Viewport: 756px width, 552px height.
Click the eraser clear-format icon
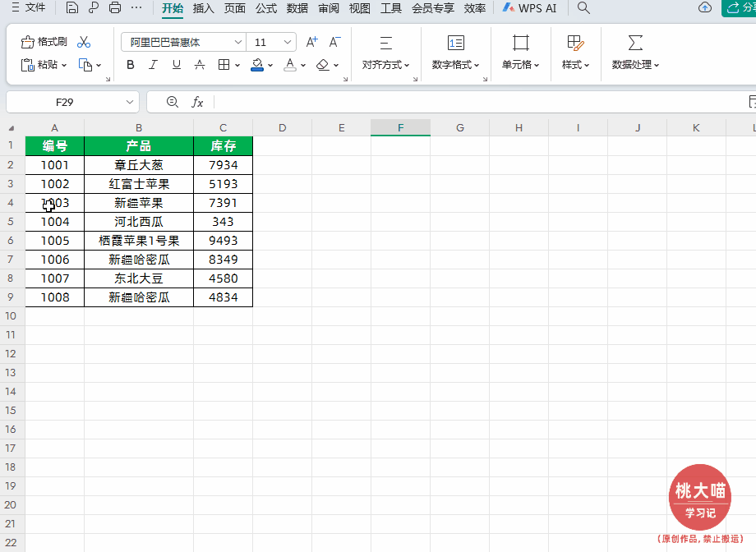pos(323,65)
